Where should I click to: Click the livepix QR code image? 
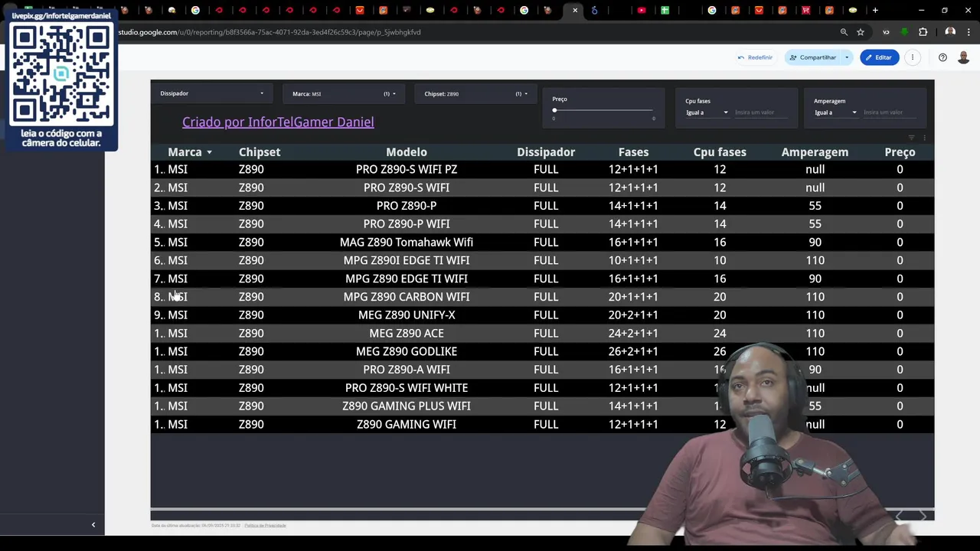61,73
